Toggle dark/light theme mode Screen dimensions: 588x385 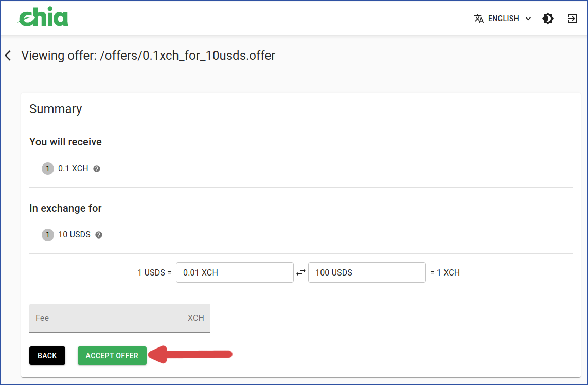(x=548, y=19)
